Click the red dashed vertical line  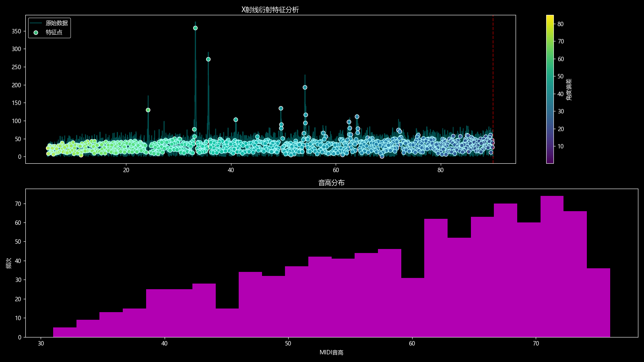[493, 89]
